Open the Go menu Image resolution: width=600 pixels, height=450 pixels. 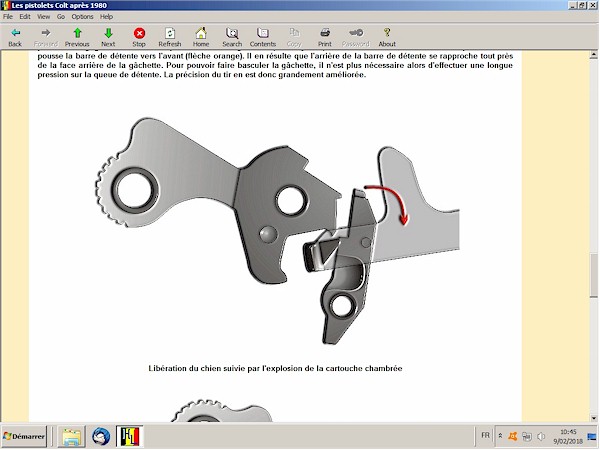[x=61, y=17]
